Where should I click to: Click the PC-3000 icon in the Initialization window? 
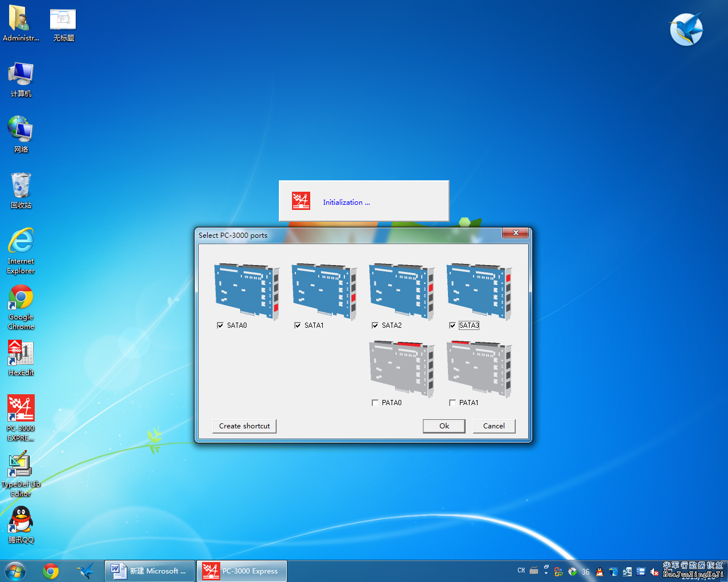pyautogui.click(x=301, y=201)
